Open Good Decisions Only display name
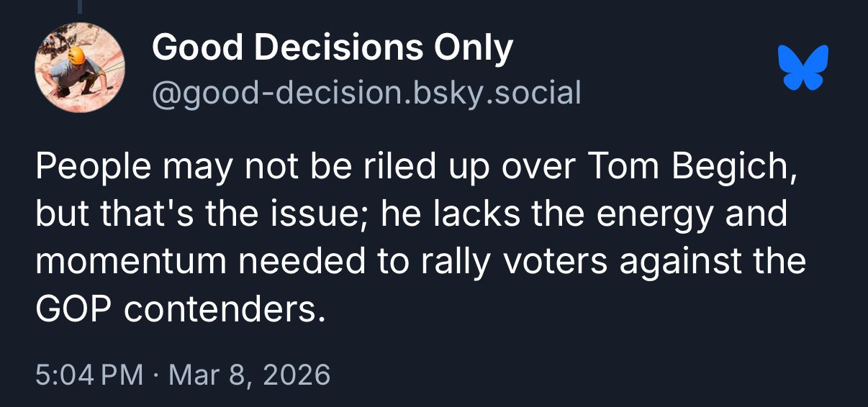868x407 pixels. pos(332,48)
